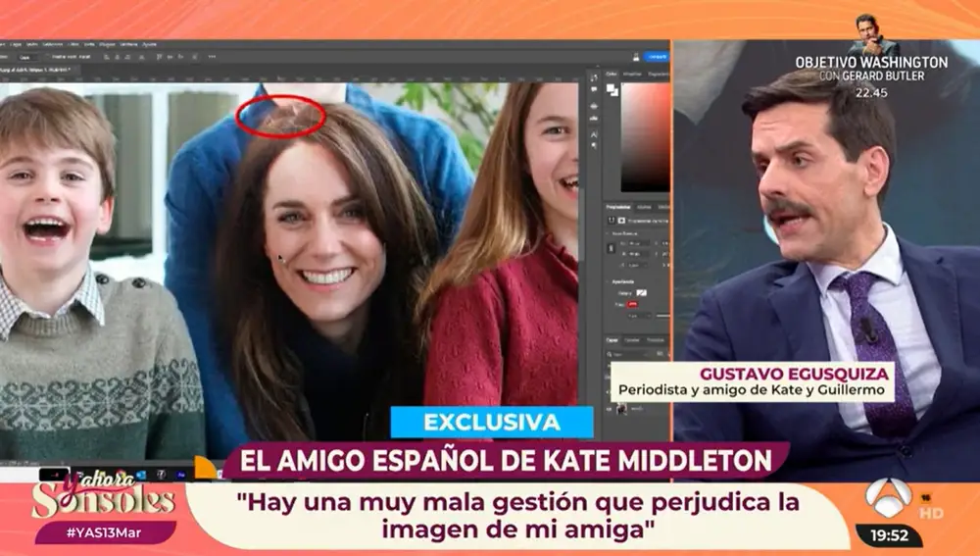Select the bottom layer thumbnail in Capas
This screenshot has height=556, width=980.
(622, 408)
